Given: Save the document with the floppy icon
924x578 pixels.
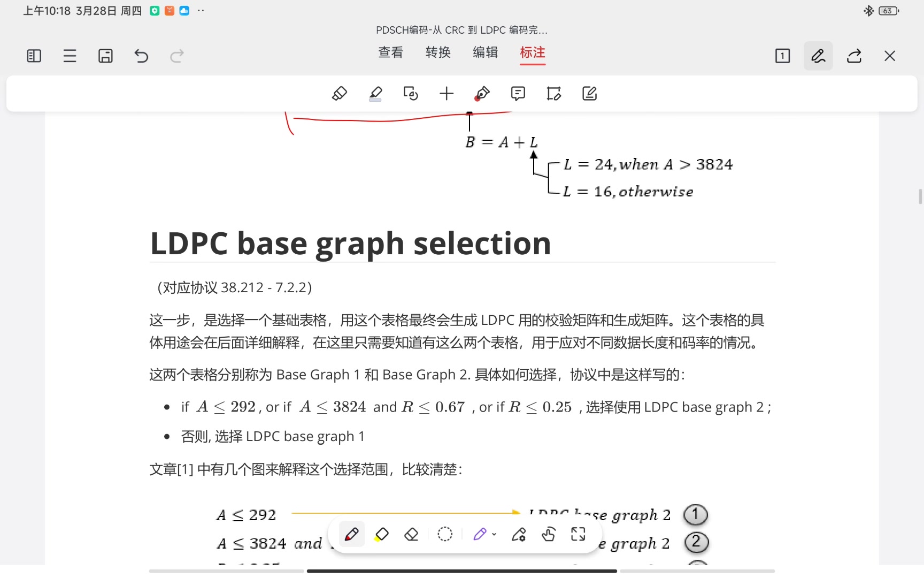Looking at the screenshot, I should point(105,56).
